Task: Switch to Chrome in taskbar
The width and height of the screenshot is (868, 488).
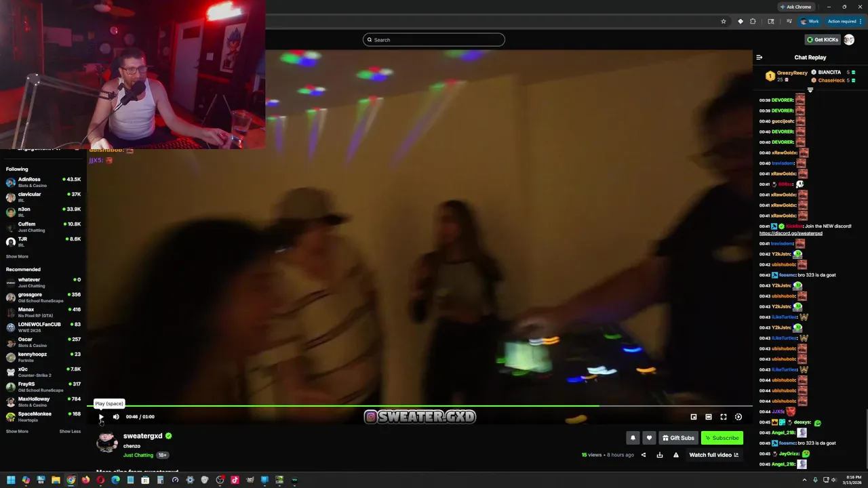Action: click(x=71, y=480)
